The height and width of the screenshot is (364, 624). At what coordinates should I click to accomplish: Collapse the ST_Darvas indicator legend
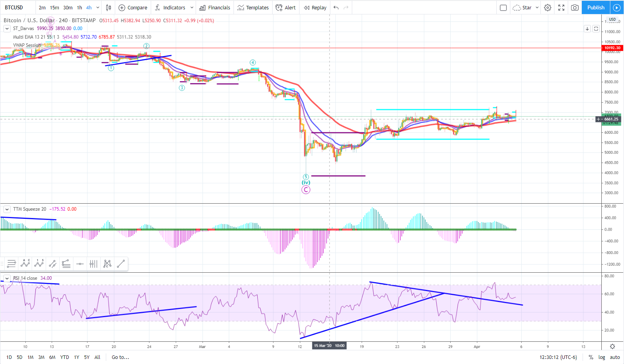(7, 28)
